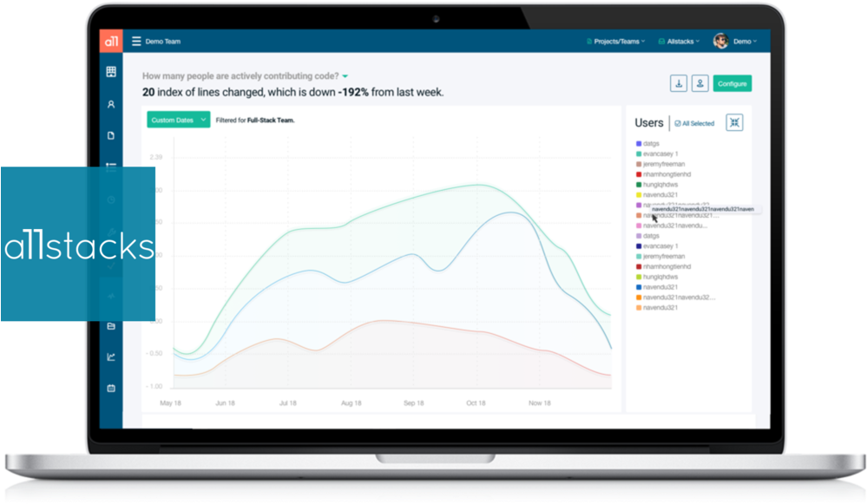Select last user 'navendu321' with light orange swatch
This screenshot has height=504, width=867.
(x=660, y=307)
